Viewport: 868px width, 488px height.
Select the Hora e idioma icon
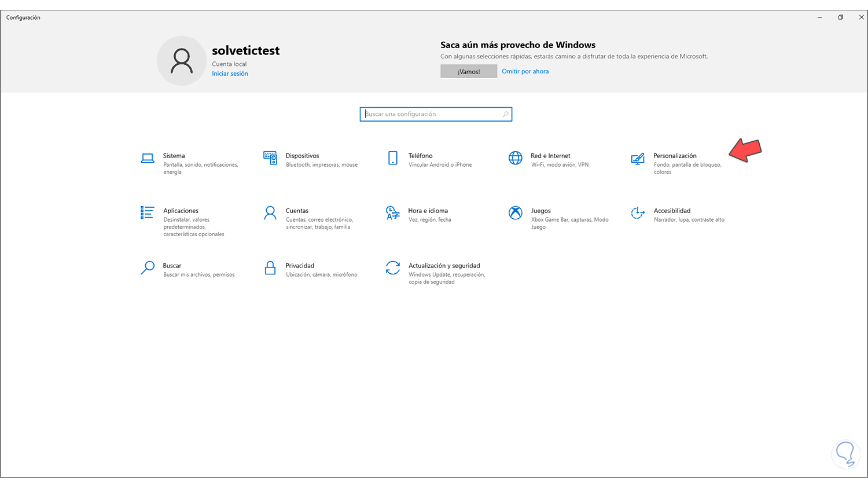click(393, 212)
